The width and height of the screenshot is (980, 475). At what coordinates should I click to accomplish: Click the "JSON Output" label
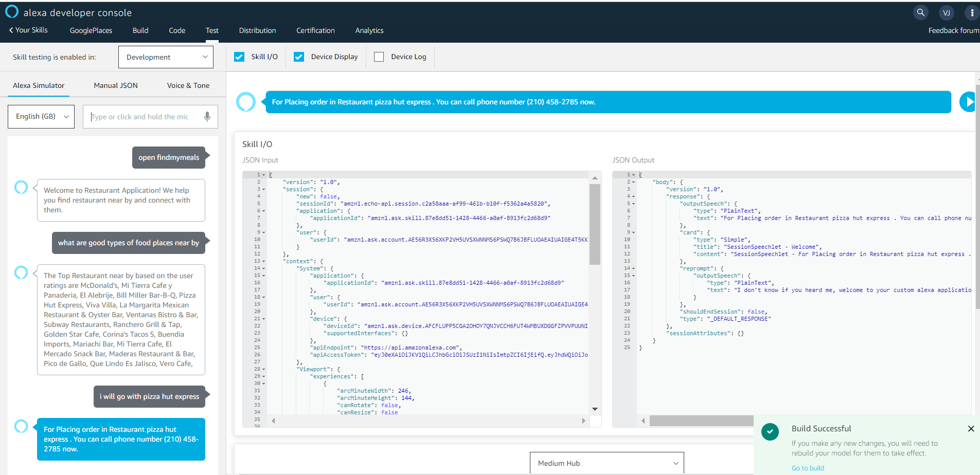pos(633,160)
